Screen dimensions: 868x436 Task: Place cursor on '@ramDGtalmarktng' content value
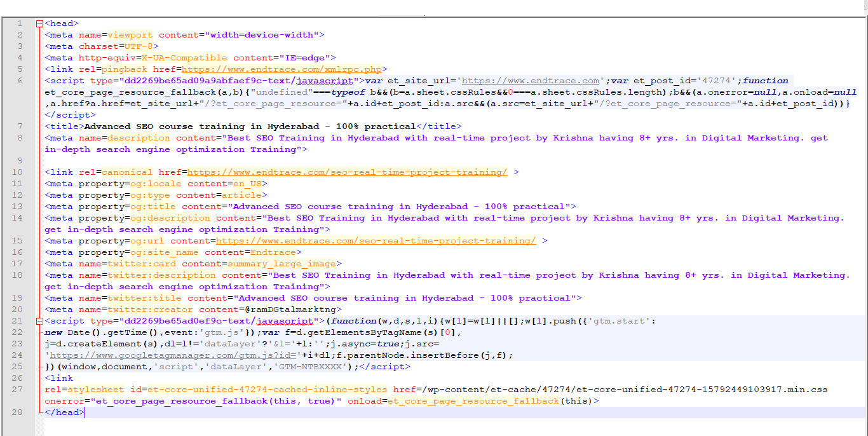coord(290,310)
